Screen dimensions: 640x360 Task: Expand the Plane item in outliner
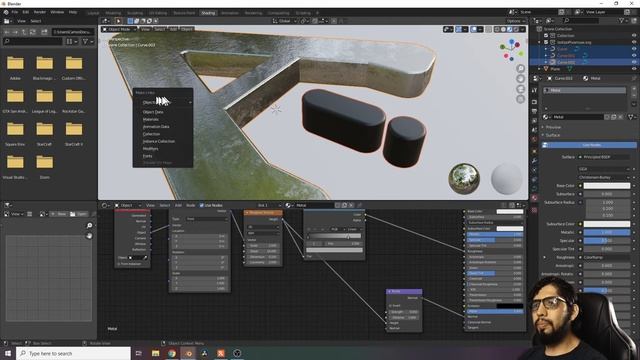pyautogui.click(x=540, y=69)
